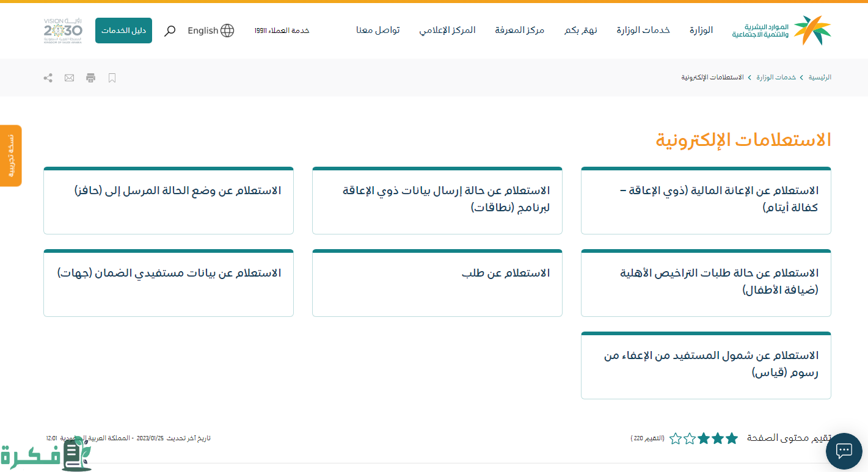
Task: Switch language to English
Action: click(x=203, y=31)
